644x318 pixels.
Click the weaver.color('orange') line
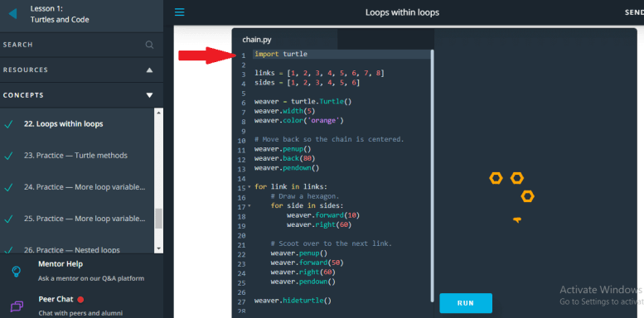299,121
